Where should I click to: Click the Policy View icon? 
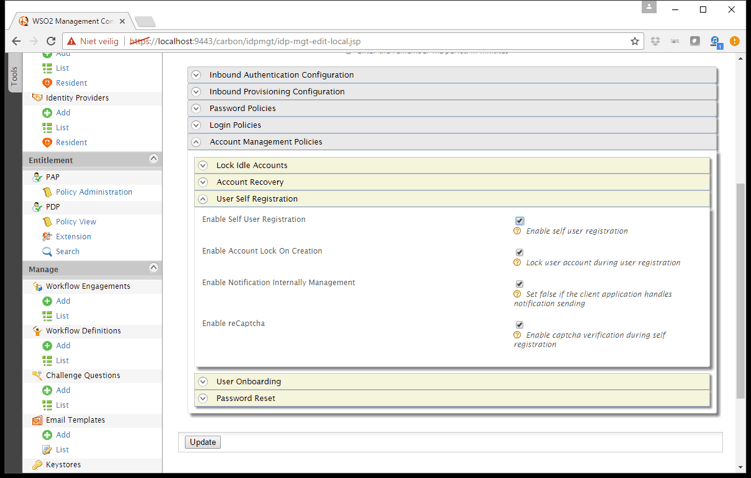click(x=47, y=222)
